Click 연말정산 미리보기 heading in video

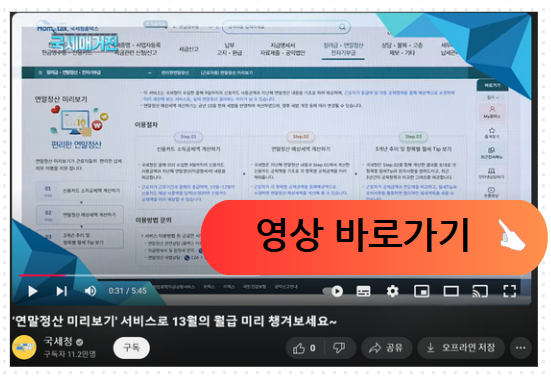click(61, 99)
